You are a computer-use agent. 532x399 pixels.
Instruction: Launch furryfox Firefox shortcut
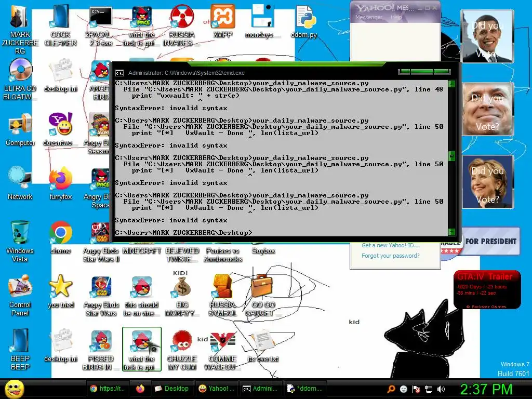click(x=60, y=179)
